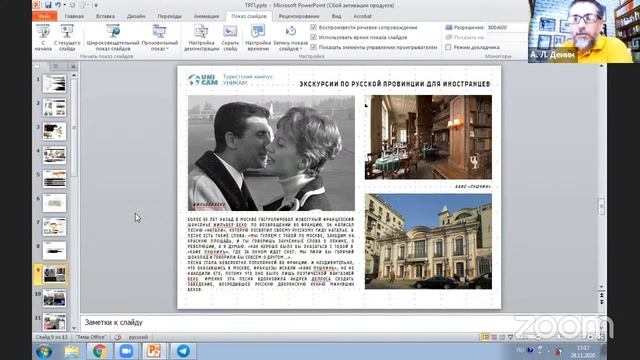This screenshot has height=360, width=640.
Task: Click русский language indicator in status bar
Action: click(x=138, y=337)
